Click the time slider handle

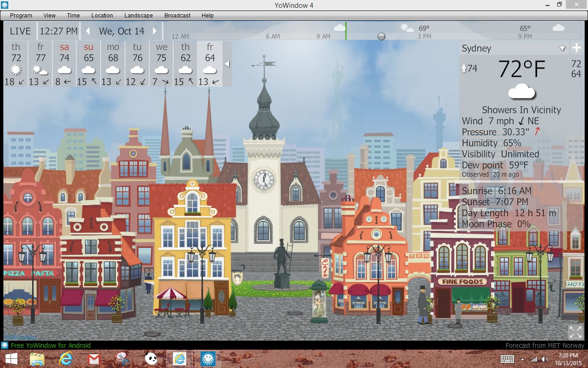tap(381, 36)
